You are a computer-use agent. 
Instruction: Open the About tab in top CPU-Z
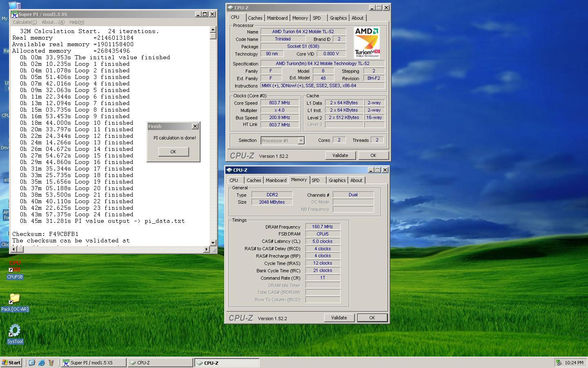(x=358, y=18)
